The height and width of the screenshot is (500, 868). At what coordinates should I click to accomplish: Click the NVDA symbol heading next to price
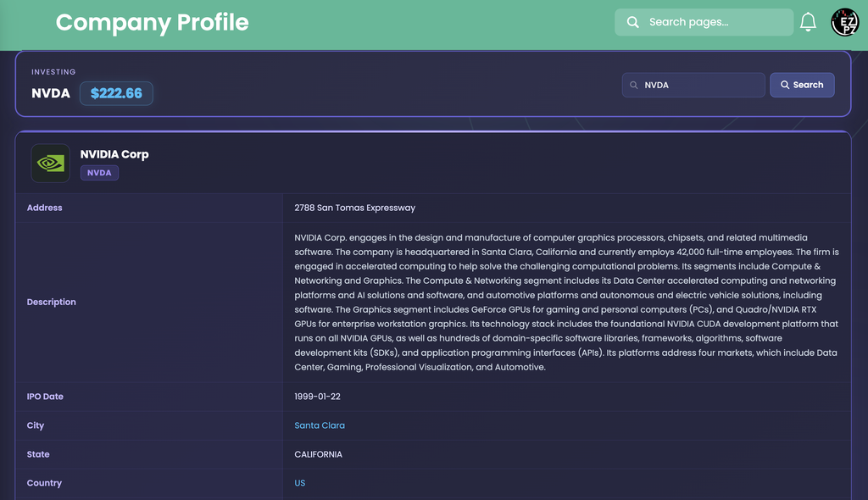[x=51, y=93]
